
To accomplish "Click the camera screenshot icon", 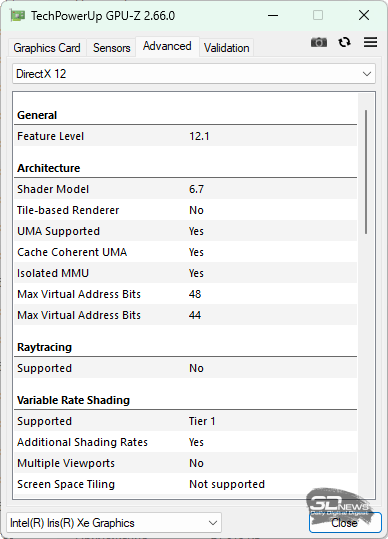I will click(x=319, y=42).
